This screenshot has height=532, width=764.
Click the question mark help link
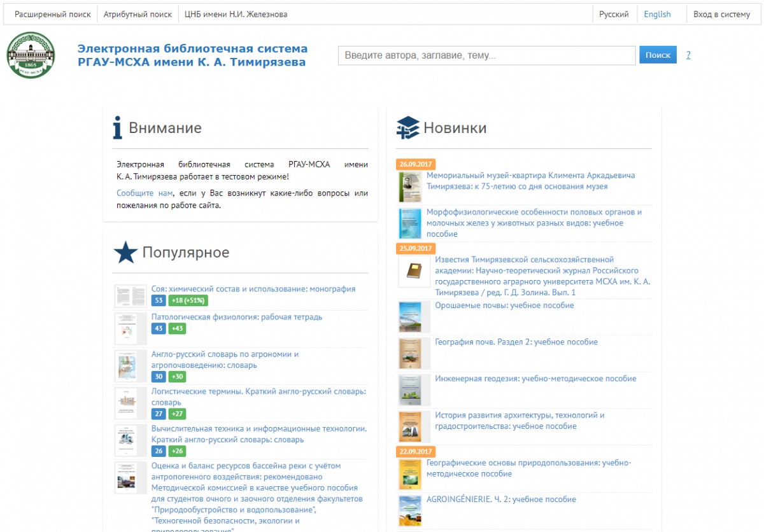pos(688,55)
